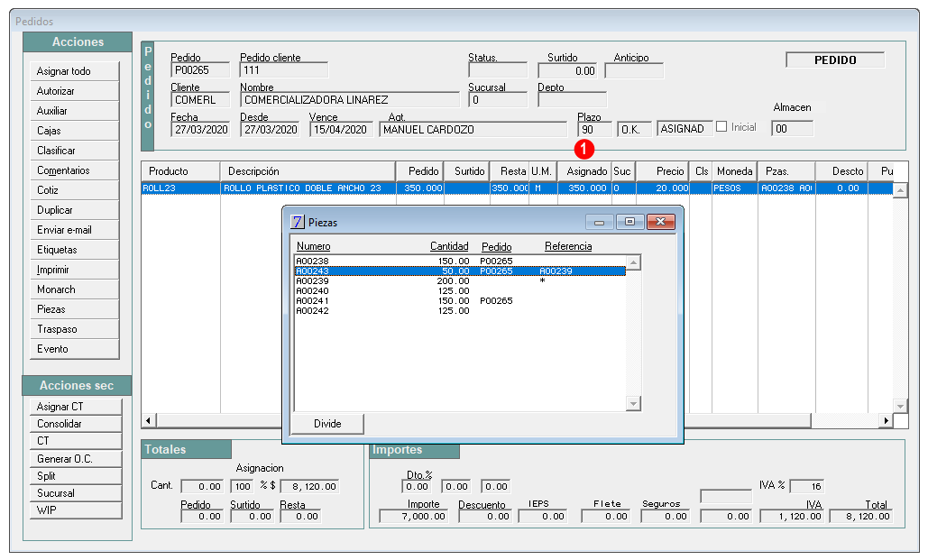Click the Consolidar button
The width and height of the screenshot is (928, 560).
tap(76, 424)
